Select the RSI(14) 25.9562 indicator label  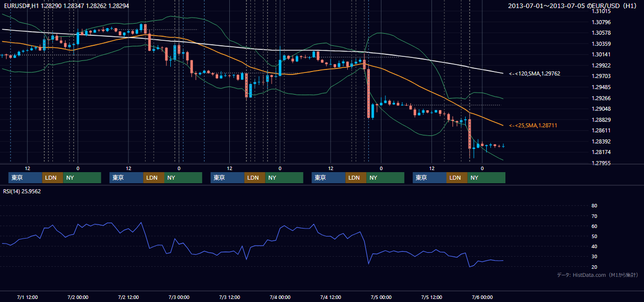pos(22,191)
